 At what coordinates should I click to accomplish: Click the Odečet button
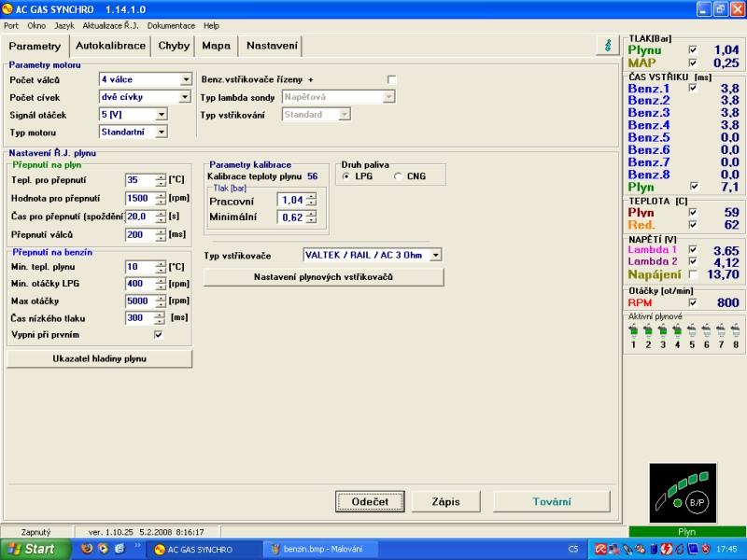point(370,501)
